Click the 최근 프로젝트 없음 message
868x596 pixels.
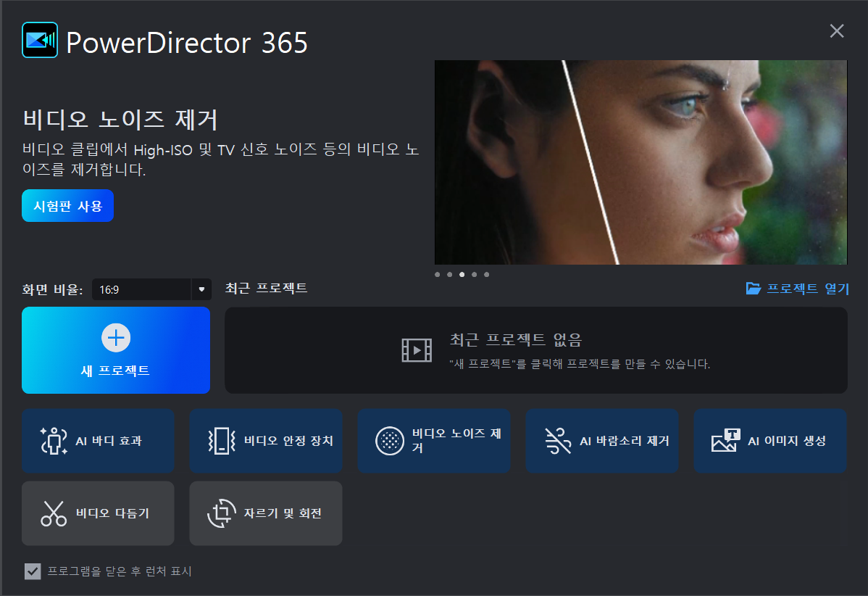[x=515, y=339]
